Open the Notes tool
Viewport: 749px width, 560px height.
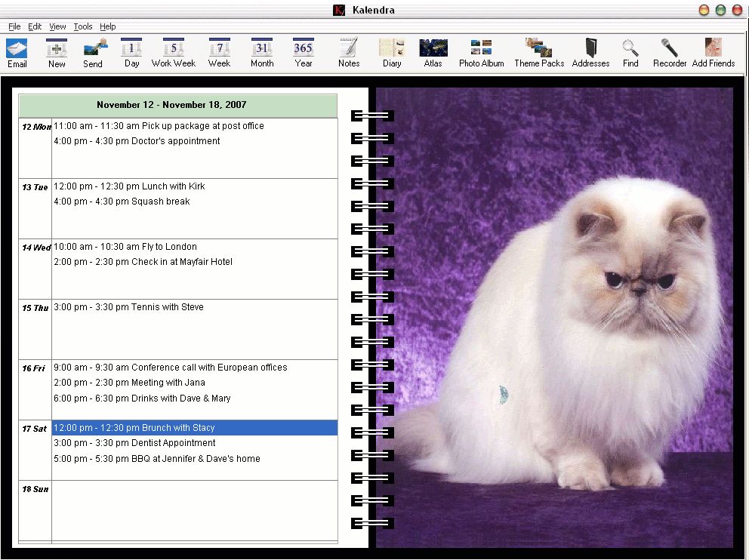(349, 53)
